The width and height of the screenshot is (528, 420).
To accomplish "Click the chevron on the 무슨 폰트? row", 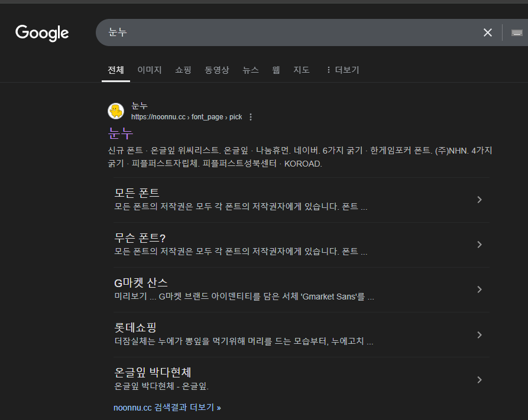I will (x=480, y=245).
